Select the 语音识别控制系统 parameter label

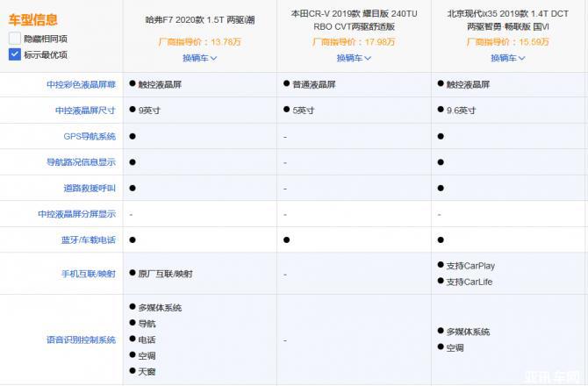pos(81,340)
